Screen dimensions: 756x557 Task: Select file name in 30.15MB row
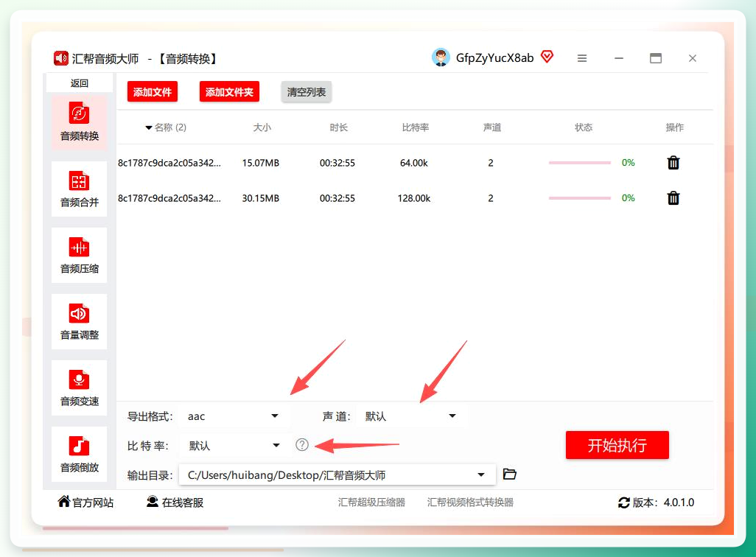point(169,198)
